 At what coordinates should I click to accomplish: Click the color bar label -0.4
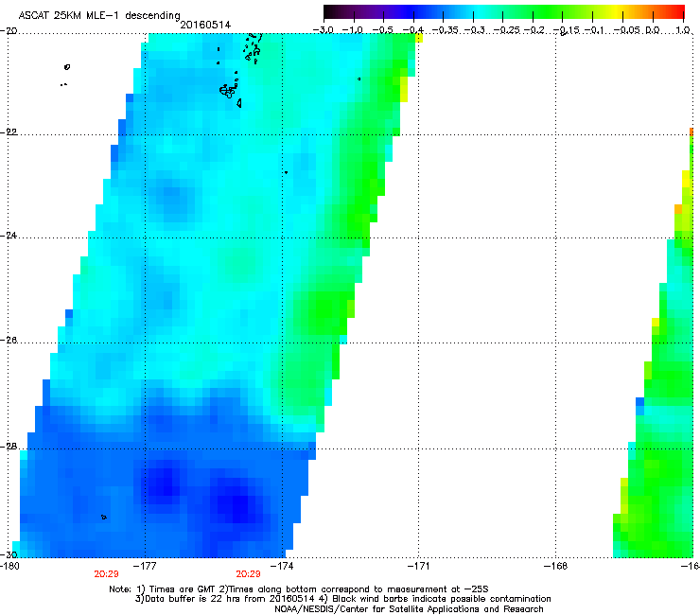(x=413, y=30)
